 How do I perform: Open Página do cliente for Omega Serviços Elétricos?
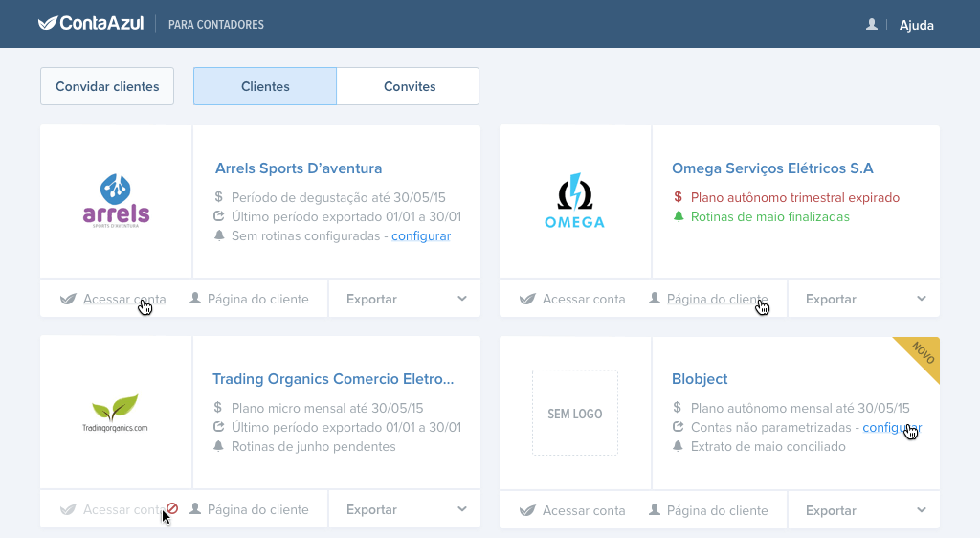[708, 299]
